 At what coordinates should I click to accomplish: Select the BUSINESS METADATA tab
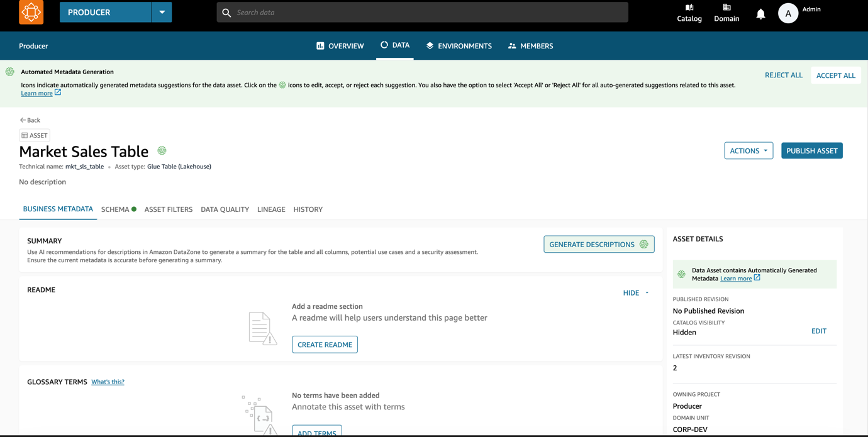coord(58,209)
